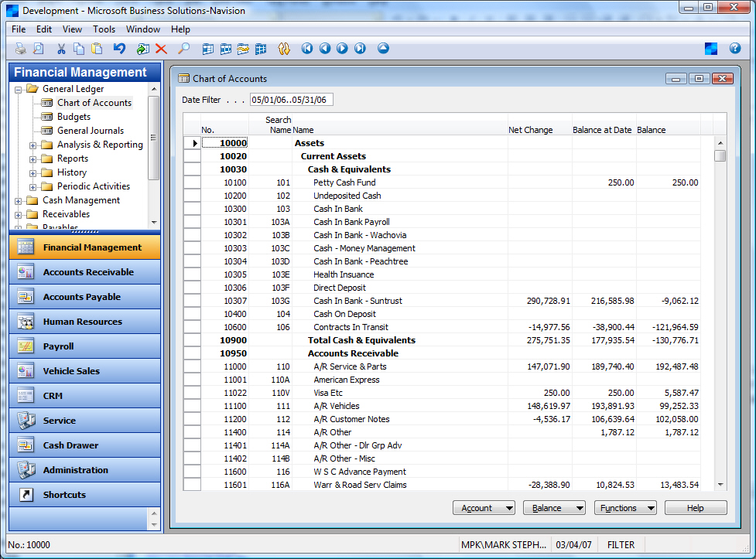Open the Balance dropdown button
The image size is (756, 559).
554,508
